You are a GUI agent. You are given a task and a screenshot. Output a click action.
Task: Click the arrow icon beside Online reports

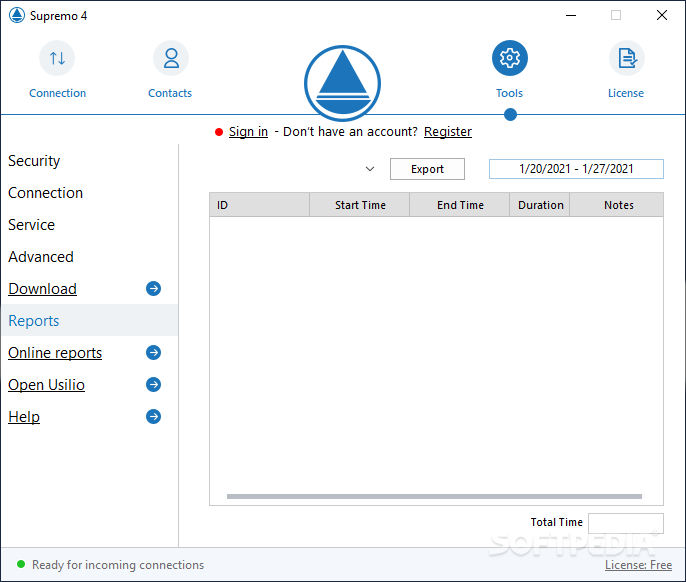point(153,352)
